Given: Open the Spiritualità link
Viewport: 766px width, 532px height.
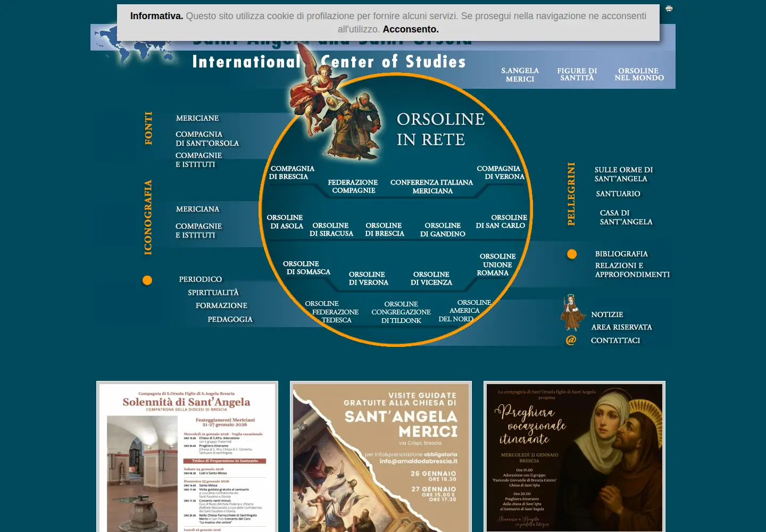Looking at the screenshot, I should coord(213,293).
